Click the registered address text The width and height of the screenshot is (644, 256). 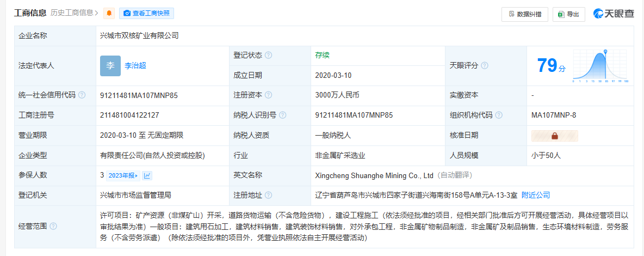pos(416,195)
